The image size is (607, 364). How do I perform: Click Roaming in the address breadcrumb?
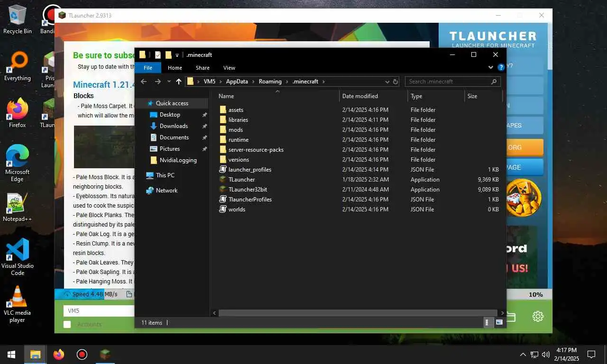point(270,82)
